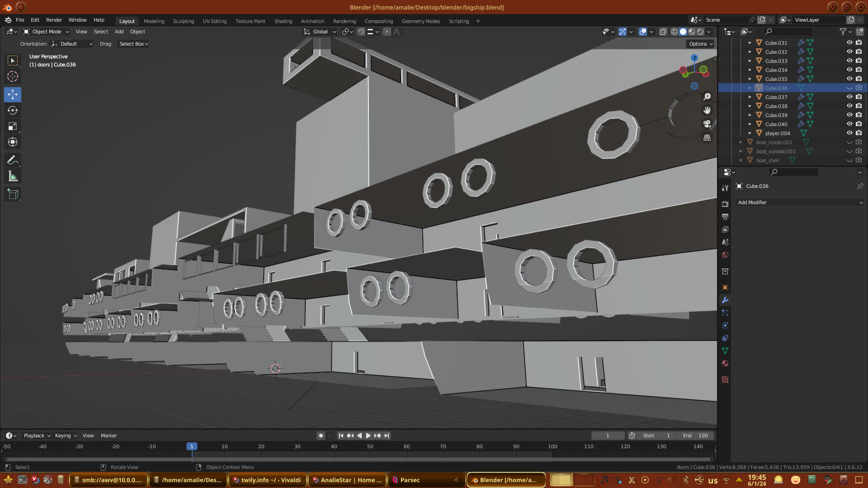The image size is (868, 488).
Task: Click frame 50 on the timeline
Action: click(x=370, y=446)
